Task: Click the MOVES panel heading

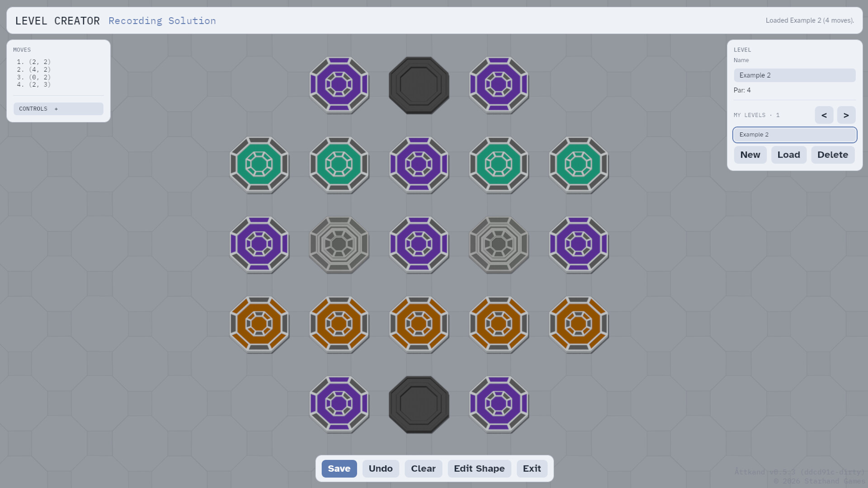Action: click(x=22, y=50)
